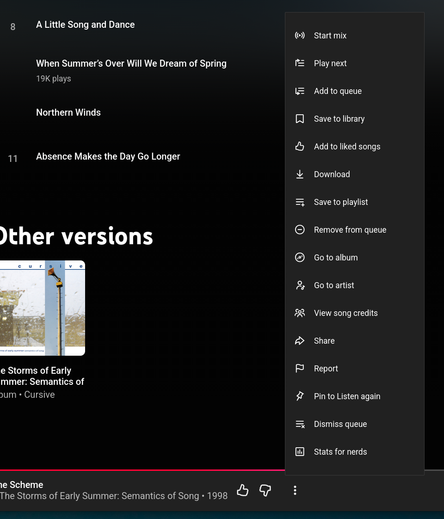
Task: Click the Start mix radio icon
Action: click(x=300, y=35)
